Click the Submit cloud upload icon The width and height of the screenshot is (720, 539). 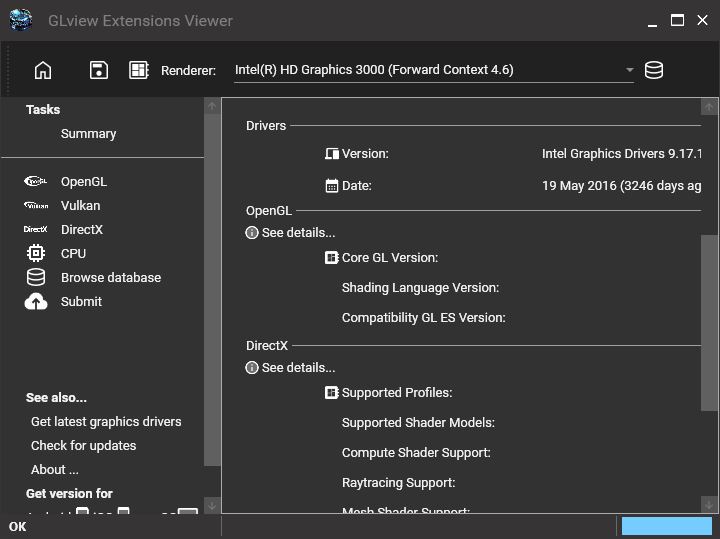tap(36, 302)
